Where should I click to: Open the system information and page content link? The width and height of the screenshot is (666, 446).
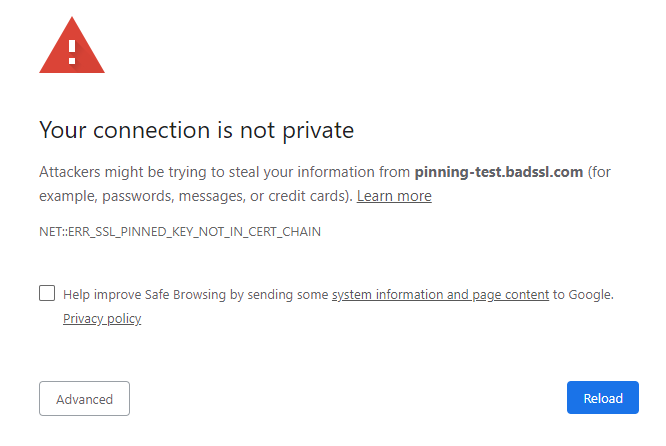tap(440, 294)
